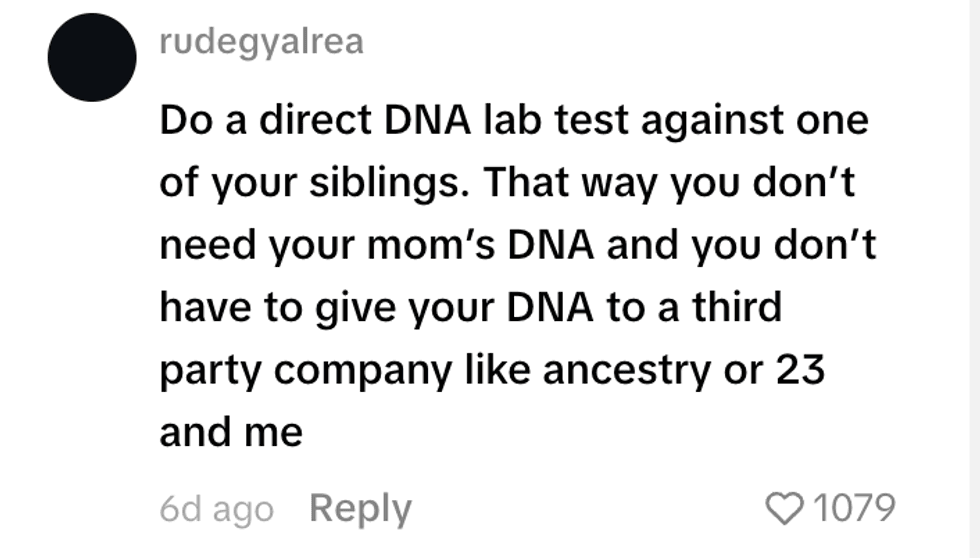This screenshot has width=980, height=558.
Task: Click the 1079 like count
Action: (853, 508)
